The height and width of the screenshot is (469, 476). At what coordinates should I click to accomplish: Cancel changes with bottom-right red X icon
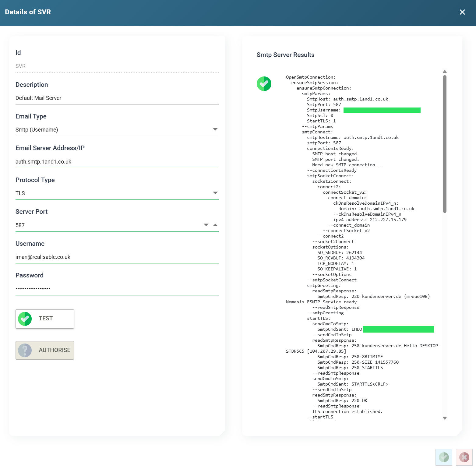coord(464,457)
